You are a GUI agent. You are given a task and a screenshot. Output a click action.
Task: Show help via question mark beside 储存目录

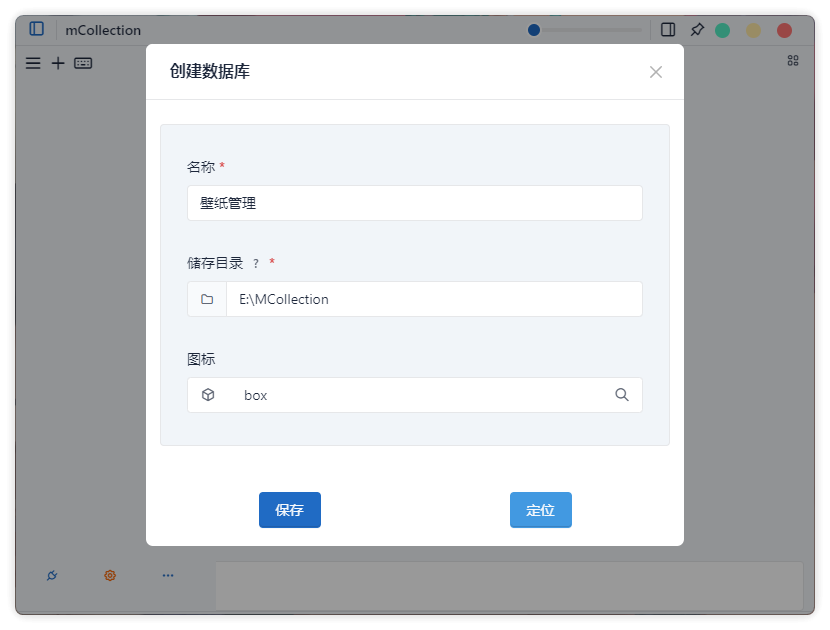pos(256,264)
